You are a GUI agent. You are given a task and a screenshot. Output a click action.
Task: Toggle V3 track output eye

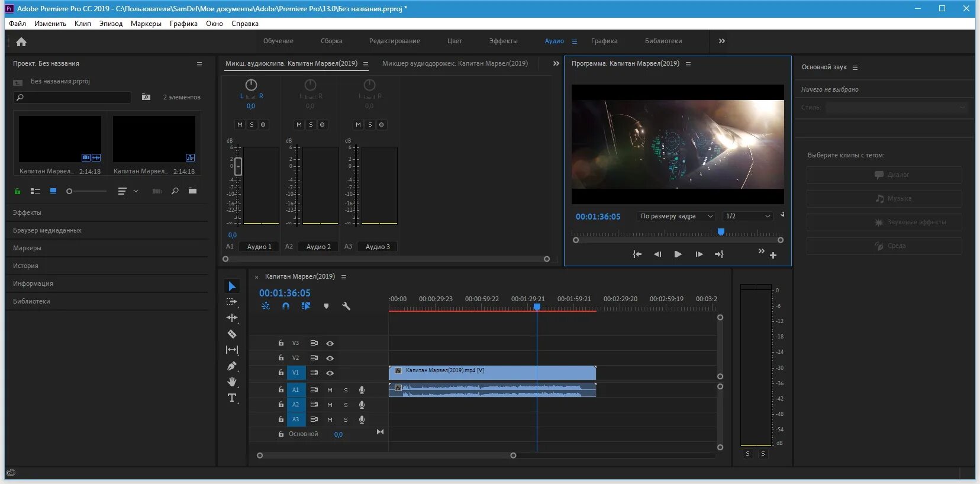(x=330, y=343)
